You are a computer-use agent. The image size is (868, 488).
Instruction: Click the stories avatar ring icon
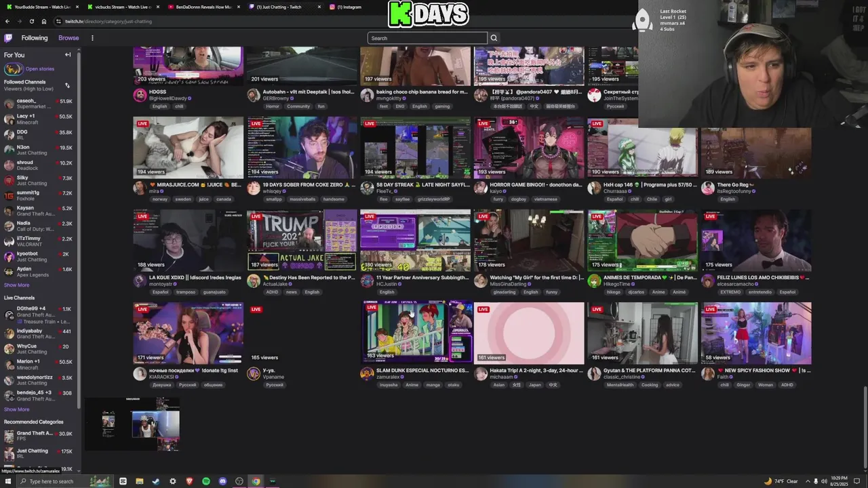[13, 68]
